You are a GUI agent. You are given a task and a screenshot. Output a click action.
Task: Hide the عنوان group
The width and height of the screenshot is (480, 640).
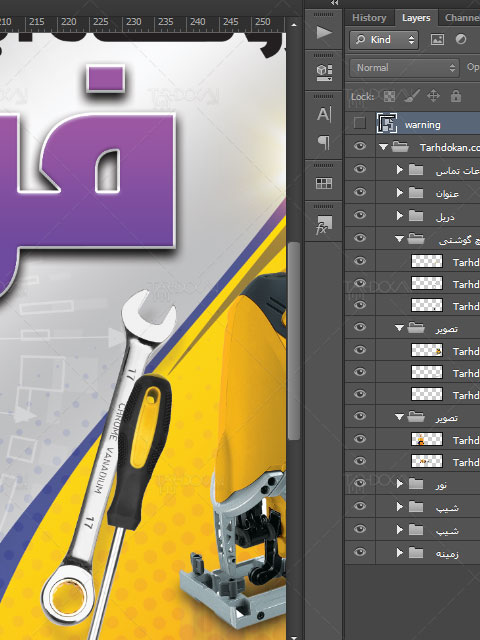tap(360, 192)
